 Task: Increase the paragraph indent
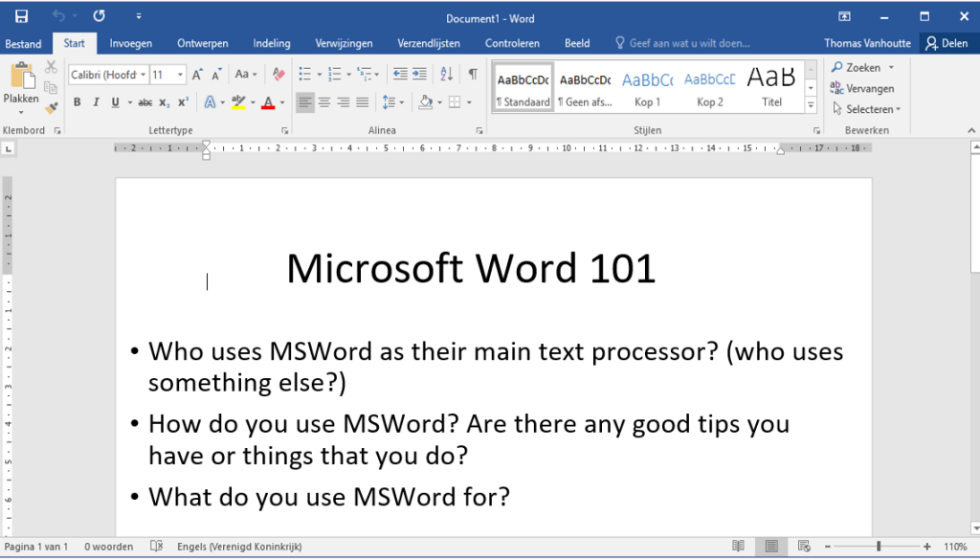coord(419,75)
